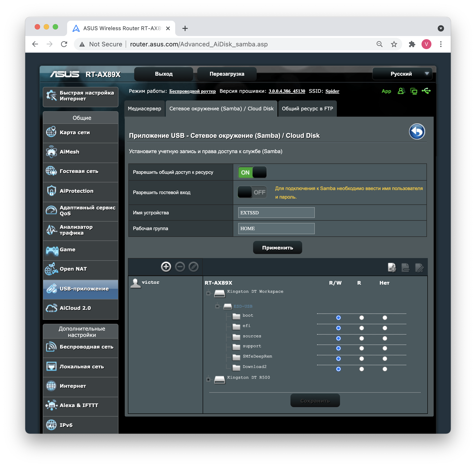Select Нет permission for boot folder
The width and height of the screenshot is (476, 467).
point(385,318)
